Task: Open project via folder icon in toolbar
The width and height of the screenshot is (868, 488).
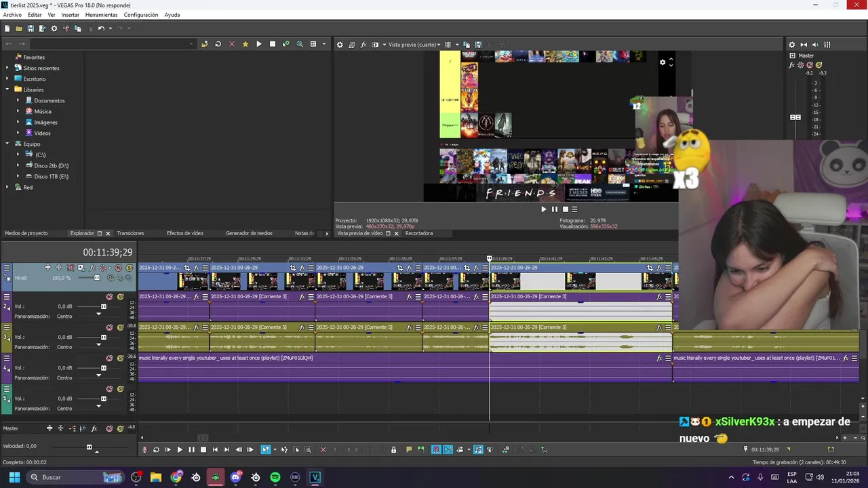Action: point(19,28)
